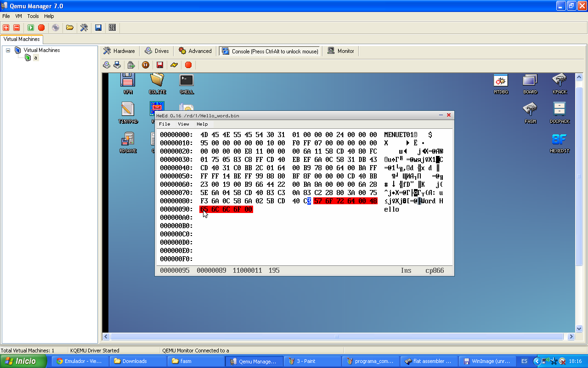Click the yellow lightning bolt console icon

click(174, 65)
